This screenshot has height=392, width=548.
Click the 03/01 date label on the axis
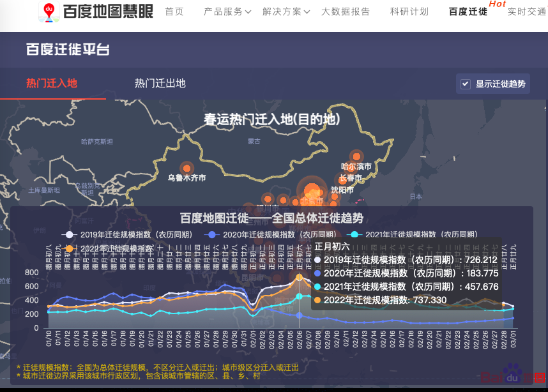[x=513, y=338]
